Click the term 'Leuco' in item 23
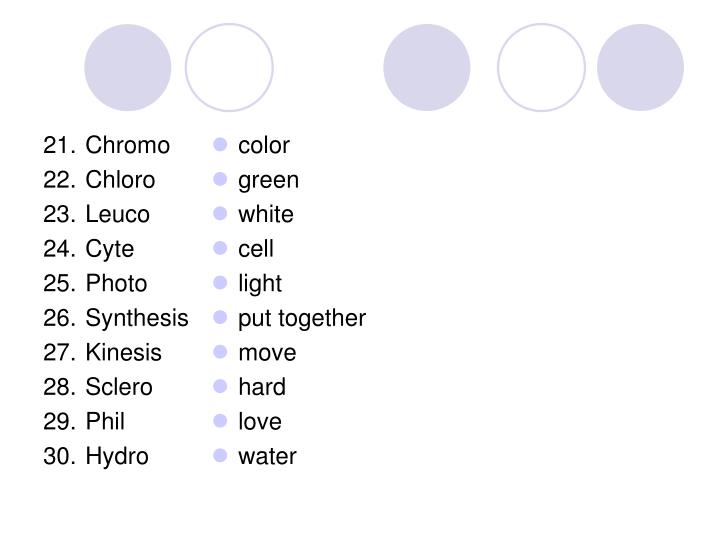This screenshot has height=540, width=720. [x=118, y=214]
